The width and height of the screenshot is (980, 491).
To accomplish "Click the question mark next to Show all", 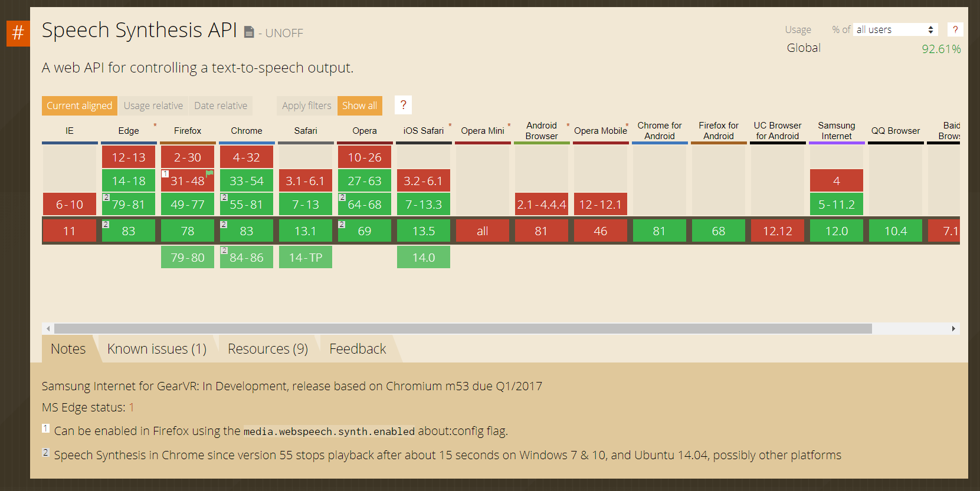I will (x=403, y=105).
